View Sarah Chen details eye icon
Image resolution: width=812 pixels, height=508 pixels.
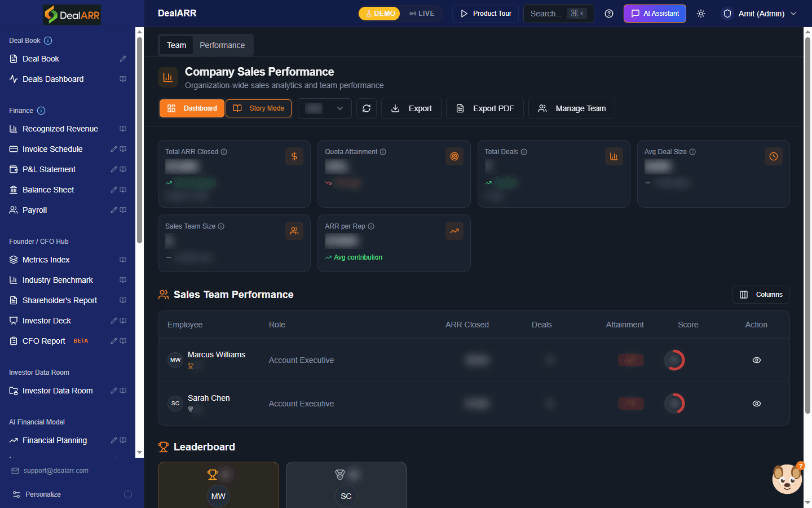(x=757, y=404)
